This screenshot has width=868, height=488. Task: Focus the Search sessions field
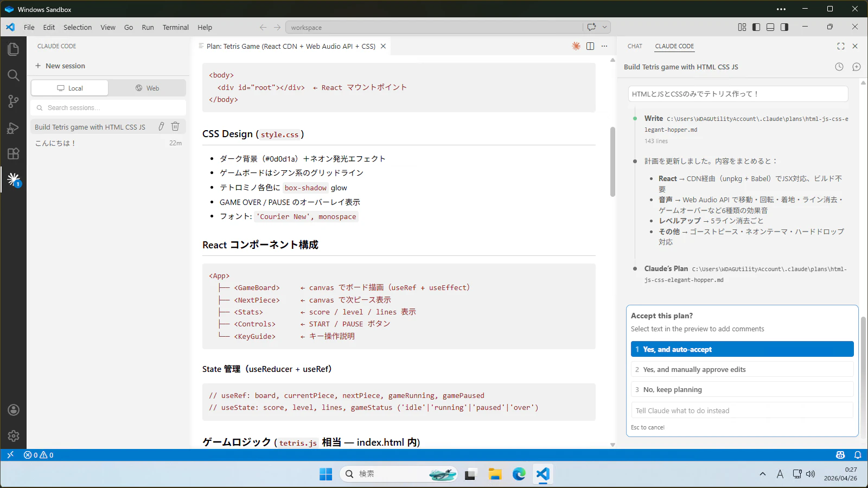coord(108,107)
